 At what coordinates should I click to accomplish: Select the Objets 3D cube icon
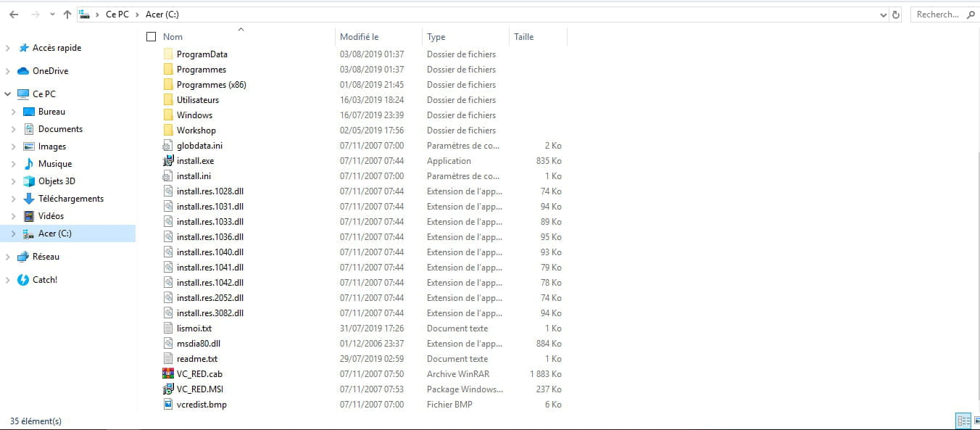click(x=29, y=181)
